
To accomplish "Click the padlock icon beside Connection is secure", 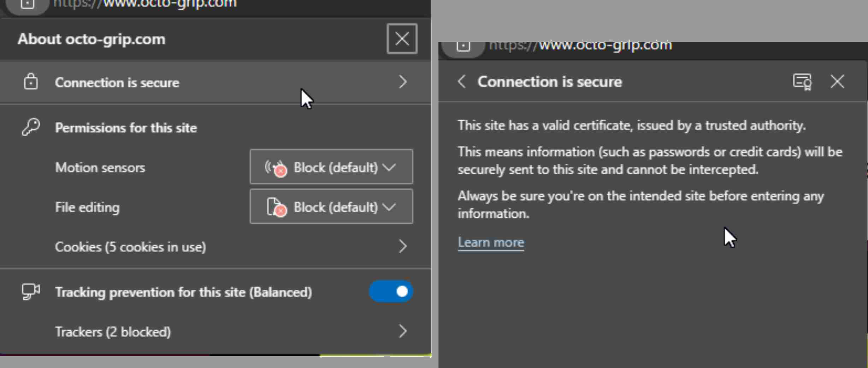I will click(31, 82).
